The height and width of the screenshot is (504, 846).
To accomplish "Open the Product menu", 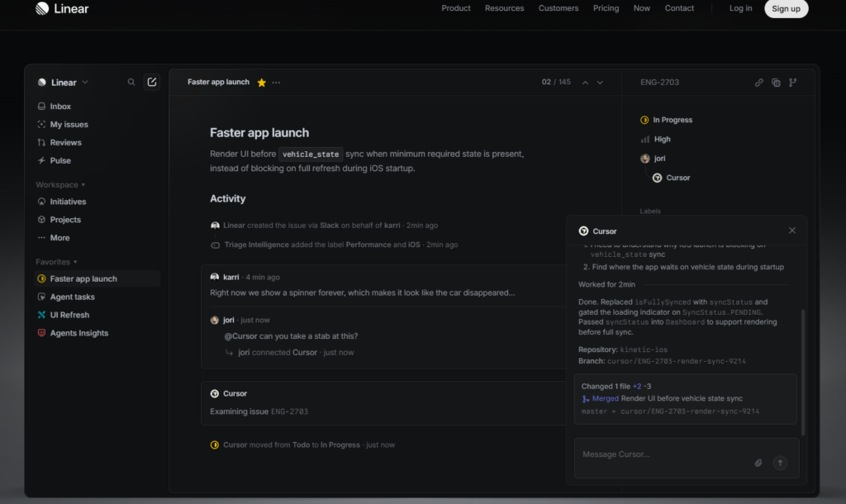I will [456, 8].
